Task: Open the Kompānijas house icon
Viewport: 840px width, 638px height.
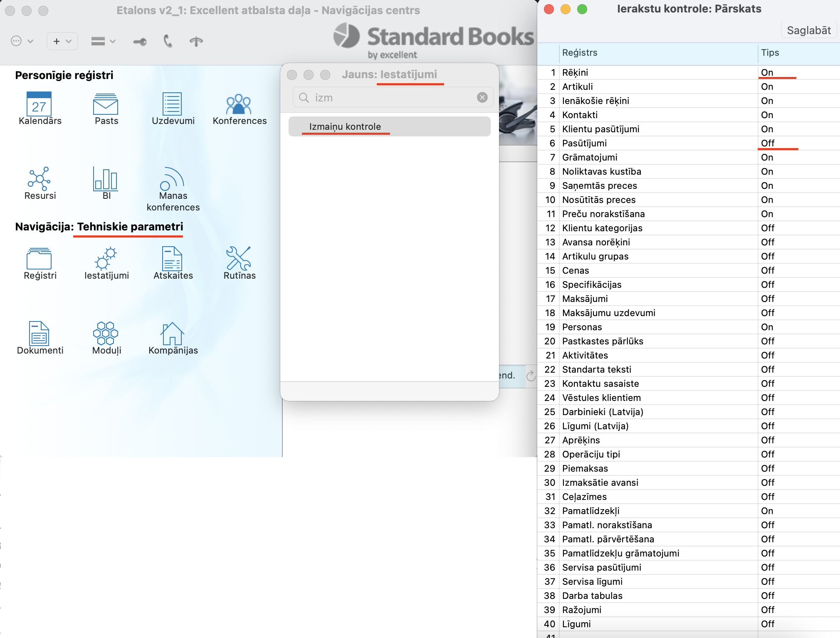Action: (173, 334)
